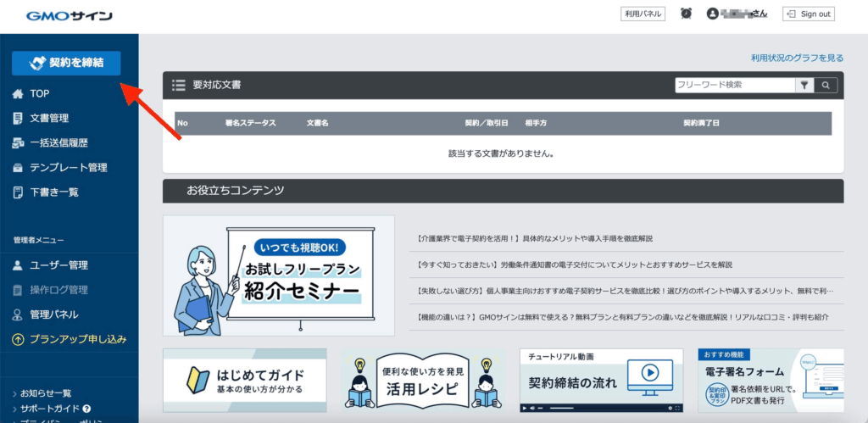Viewport: 868px width, 423px height.
Task: Click the Sign out button
Action: (809, 14)
